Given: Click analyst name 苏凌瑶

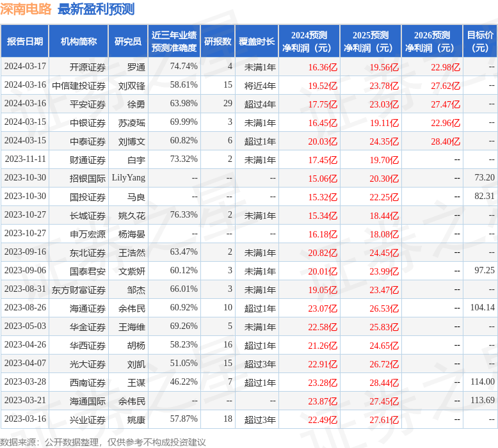Looking at the screenshot, I should (132, 123).
